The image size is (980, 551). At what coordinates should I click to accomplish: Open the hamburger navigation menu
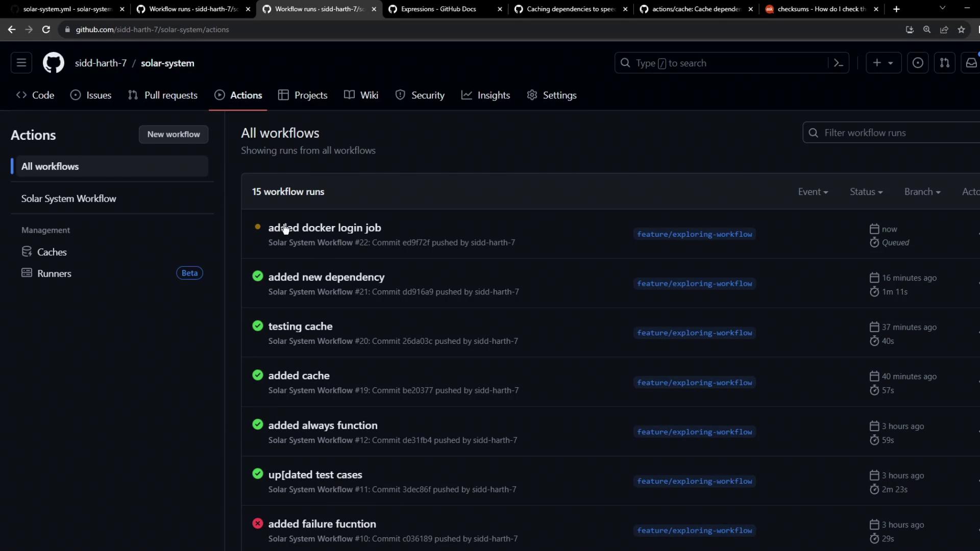coord(21,63)
